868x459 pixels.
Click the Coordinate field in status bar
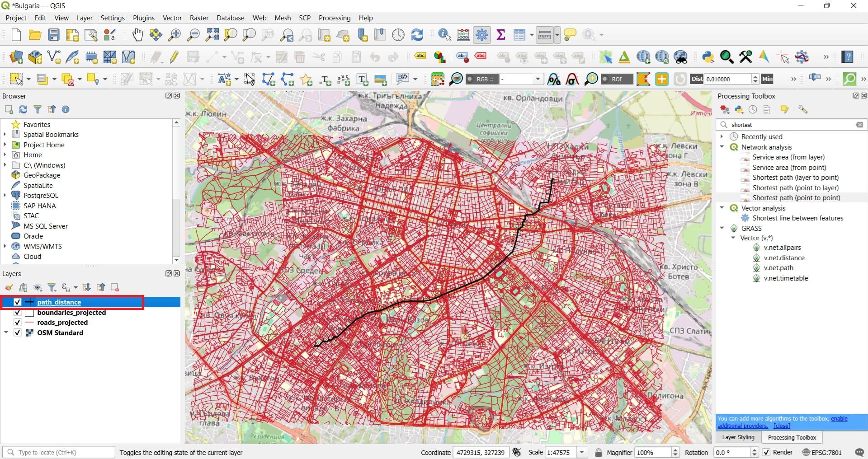pos(481,453)
